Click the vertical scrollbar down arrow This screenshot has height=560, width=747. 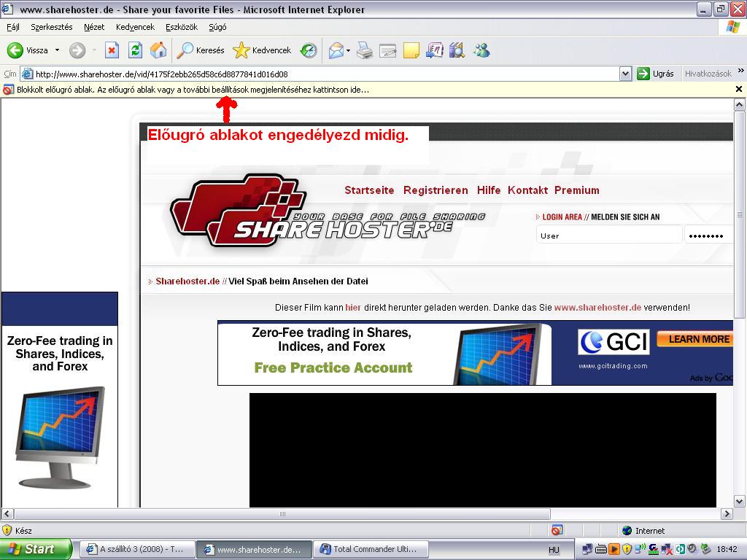point(740,502)
